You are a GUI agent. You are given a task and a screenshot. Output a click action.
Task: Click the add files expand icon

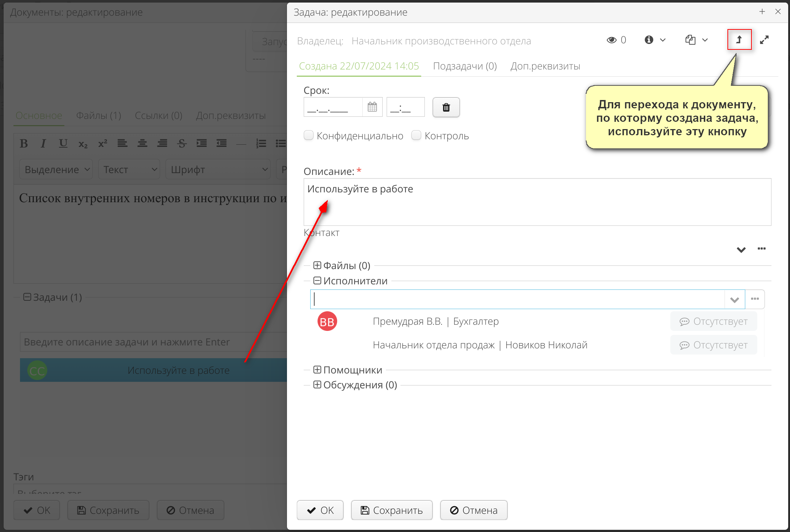(318, 265)
